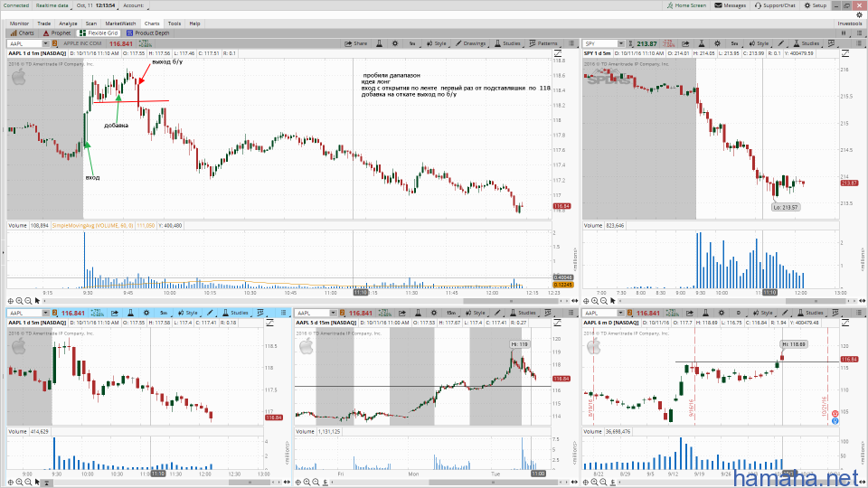The width and height of the screenshot is (868, 488).
Task: Open Messages
Action: (x=731, y=5)
